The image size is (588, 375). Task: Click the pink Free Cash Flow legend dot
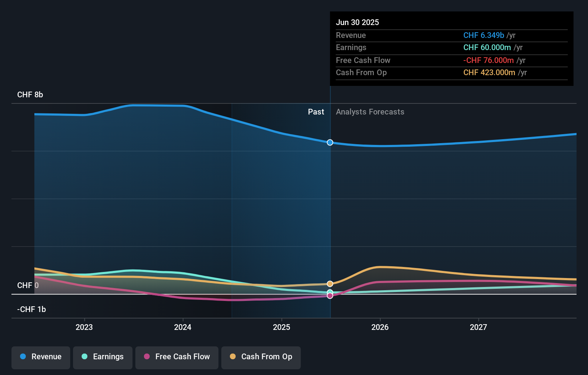[x=147, y=357]
